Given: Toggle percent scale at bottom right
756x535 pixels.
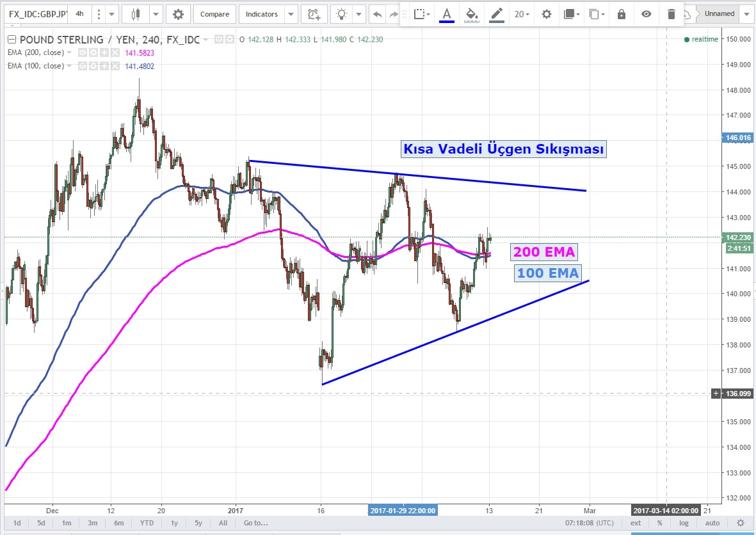Looking at the screenshot, I should point(659,523).
